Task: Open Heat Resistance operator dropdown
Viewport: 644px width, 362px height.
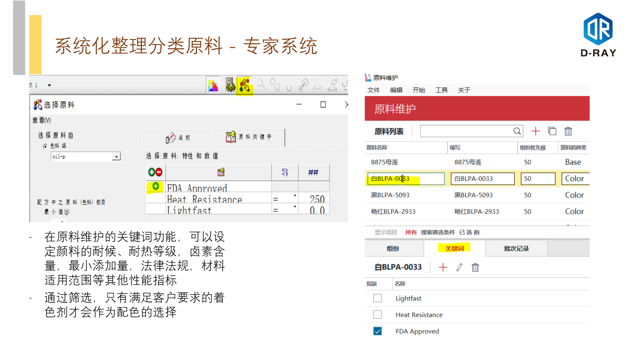Action: [295, 196]
